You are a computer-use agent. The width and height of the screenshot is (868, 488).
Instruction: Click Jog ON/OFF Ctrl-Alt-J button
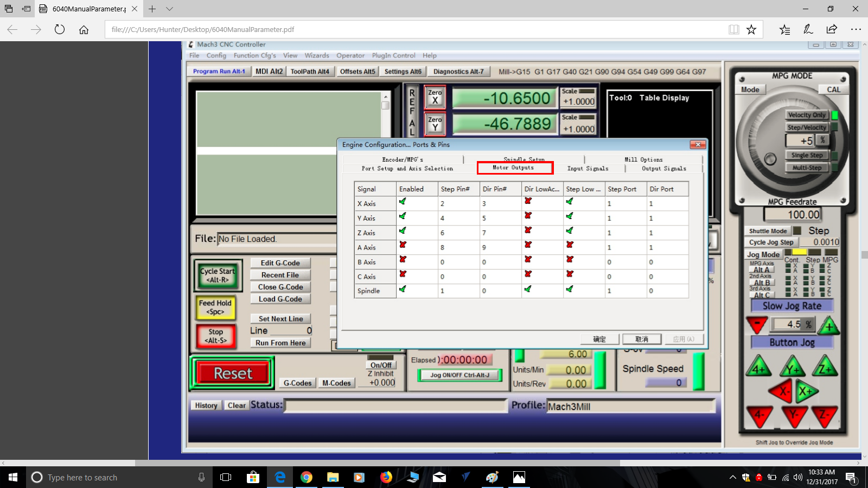click(x=459, y=375)
